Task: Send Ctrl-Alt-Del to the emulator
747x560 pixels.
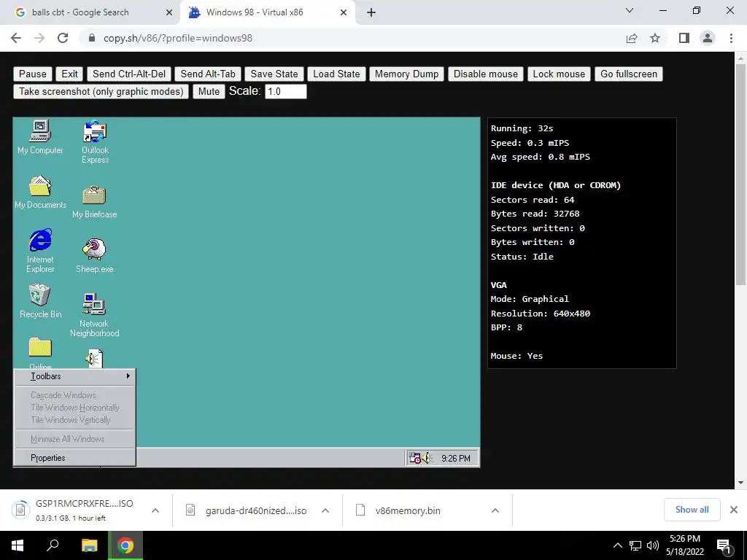Action: pyautogui.click(x=128, y=74)
